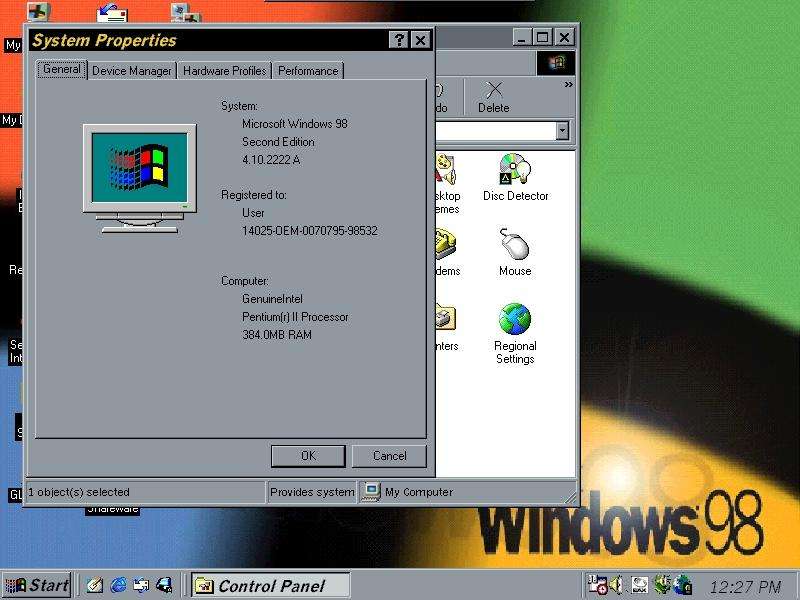Click the Task Scheduler tray icon

(597, 585)
